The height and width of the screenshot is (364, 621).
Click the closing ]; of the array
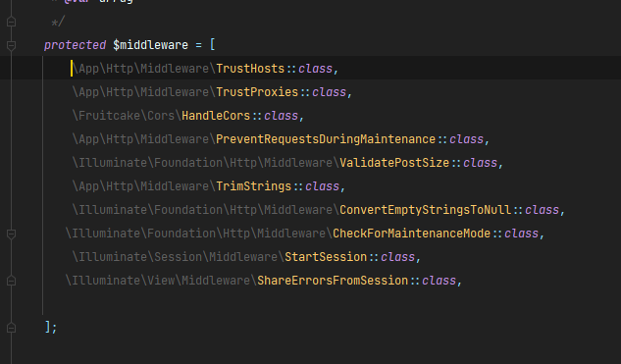click(51, 327)
